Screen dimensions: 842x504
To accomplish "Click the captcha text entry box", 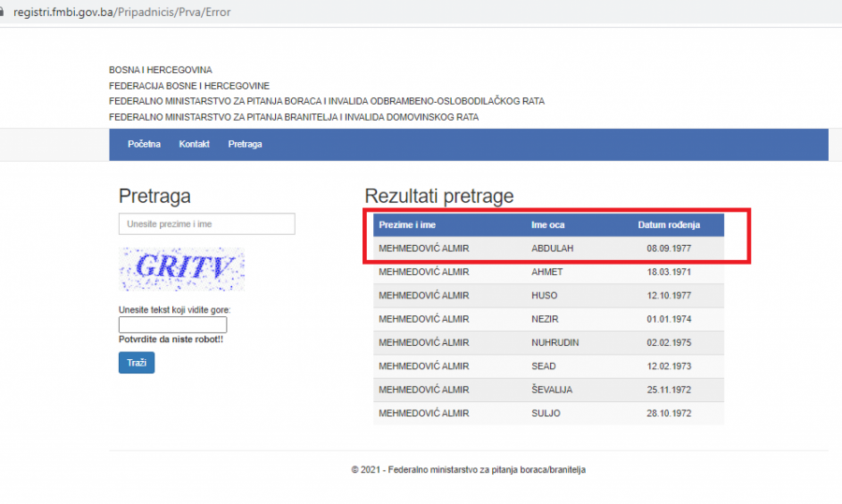I will 173,324.
